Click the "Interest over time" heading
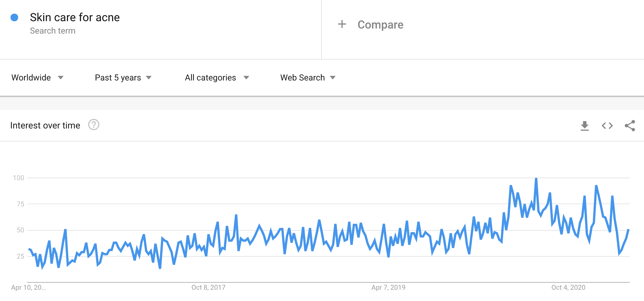This screenshot has height=301, width=644. [45, 125]
